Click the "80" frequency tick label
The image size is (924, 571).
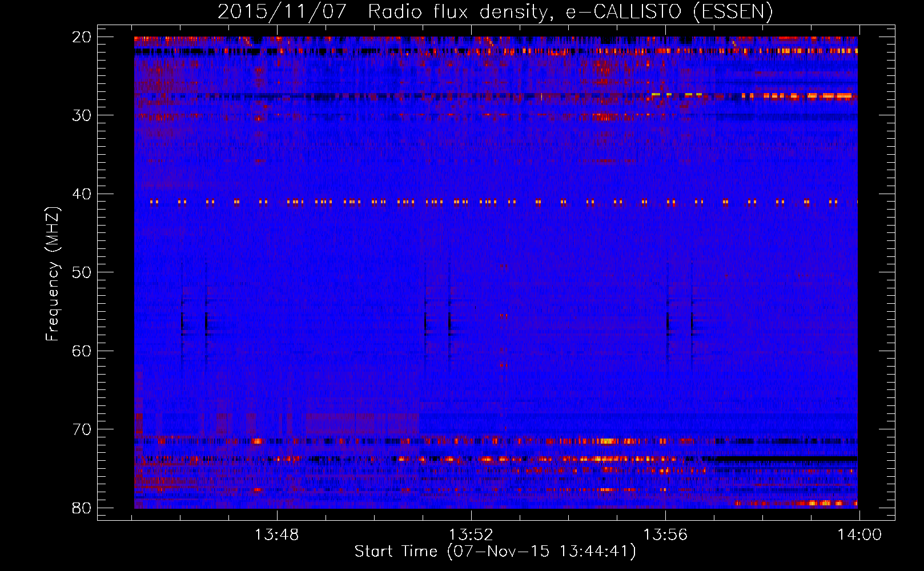(82, 508)
